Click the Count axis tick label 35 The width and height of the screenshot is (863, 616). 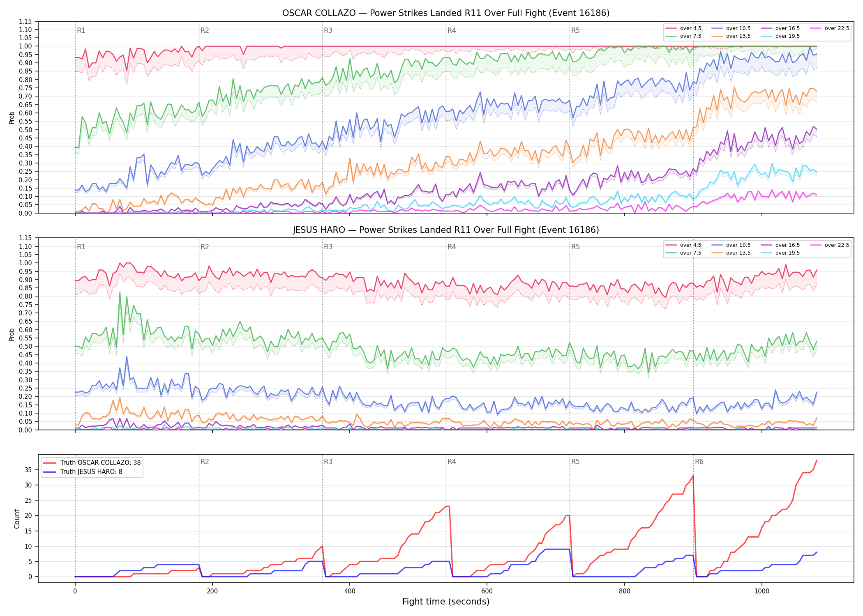click(28, 470)
